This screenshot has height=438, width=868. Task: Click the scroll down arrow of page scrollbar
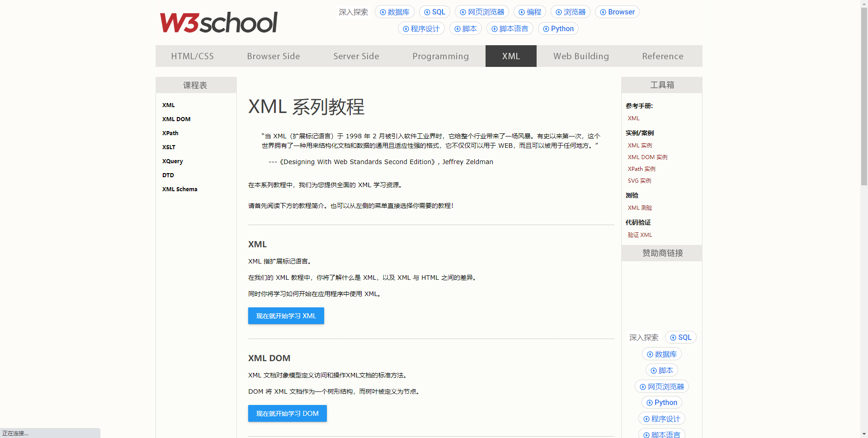864,434
